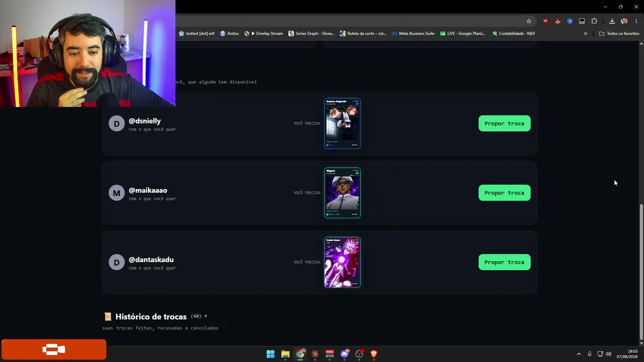
Task: Open the Roleta da sorte bookmark
Action: [363, 34]
